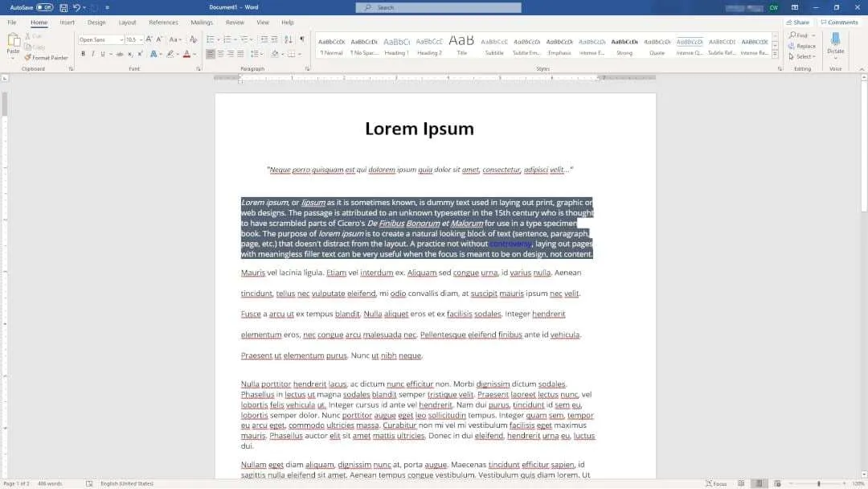
Task: Switch to the References tab
Action: 163,23
